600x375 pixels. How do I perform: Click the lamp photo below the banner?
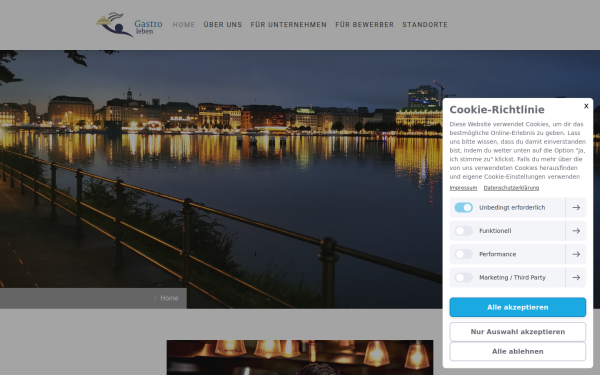coord(300,357)
